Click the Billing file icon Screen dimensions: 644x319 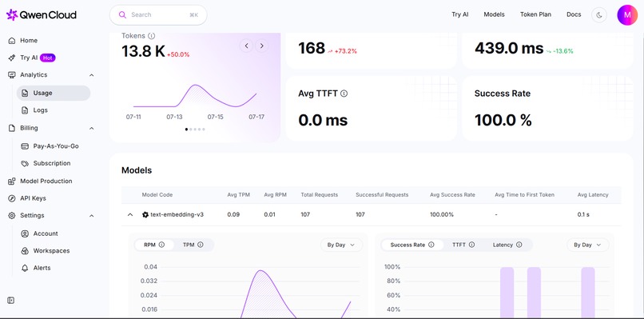pos(12,128)
